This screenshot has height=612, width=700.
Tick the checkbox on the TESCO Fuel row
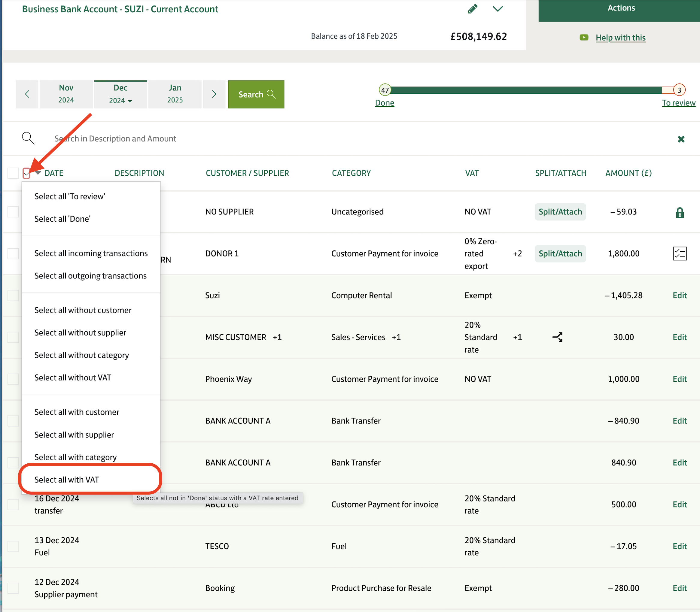[13, 546]
